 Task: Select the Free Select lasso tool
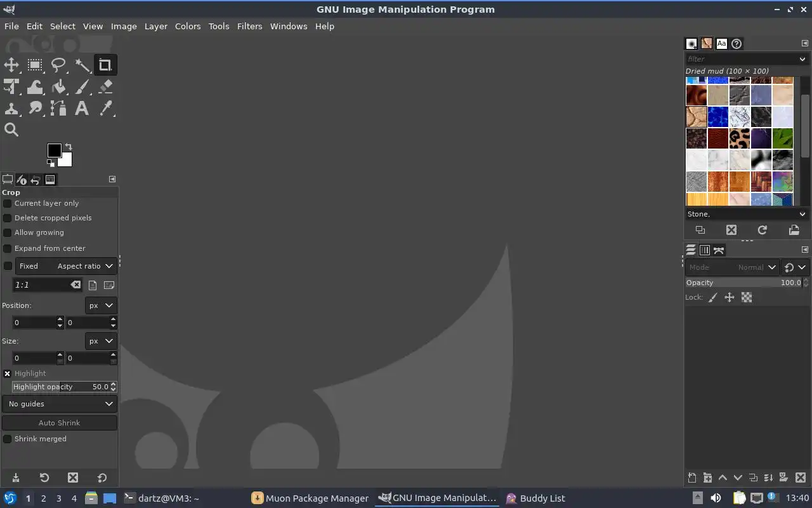coord(58,65)
